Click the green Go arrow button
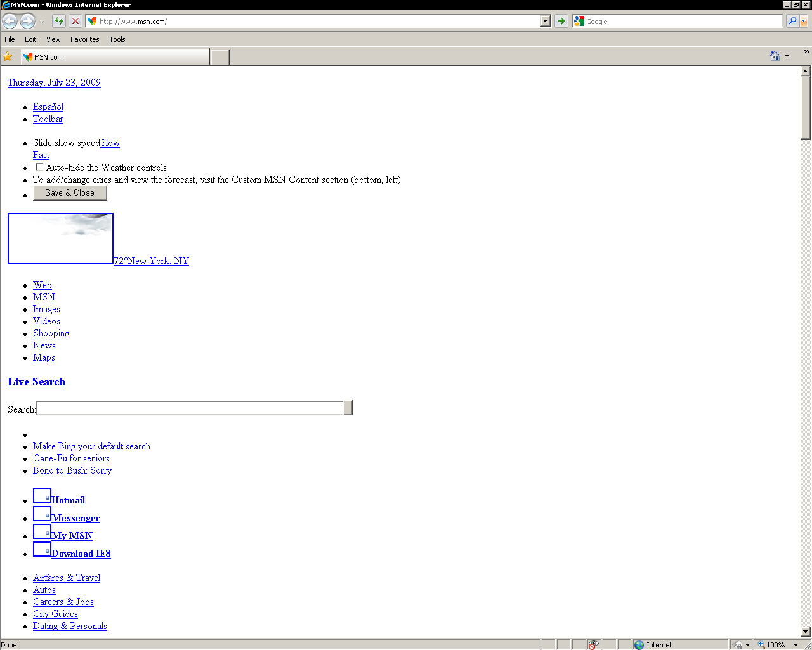Viewport: 812px width, 650px height. click(x=561, y=21)
